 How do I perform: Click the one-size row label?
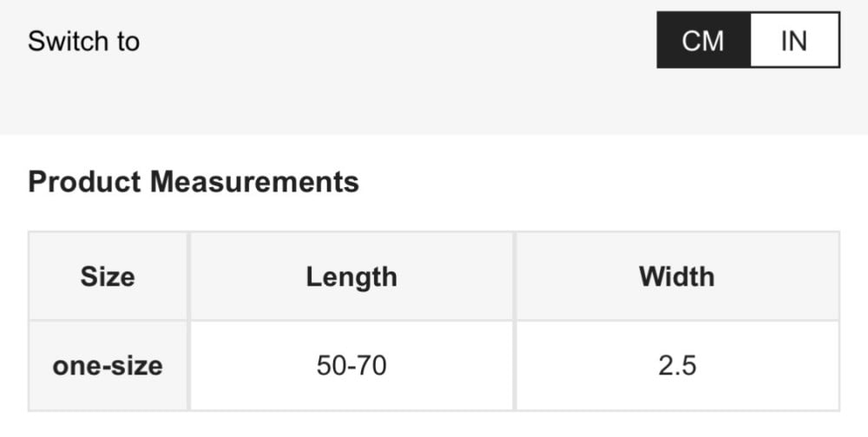point(108,365)
